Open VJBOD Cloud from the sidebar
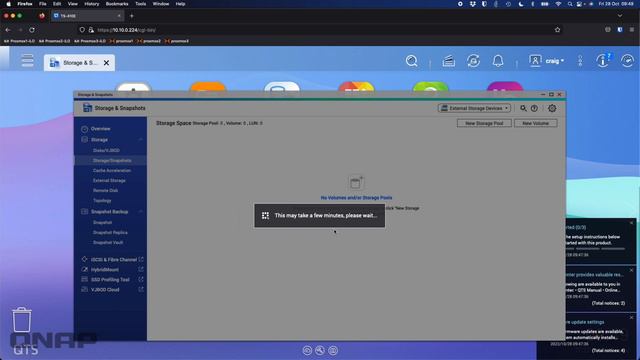 [105, 290]
